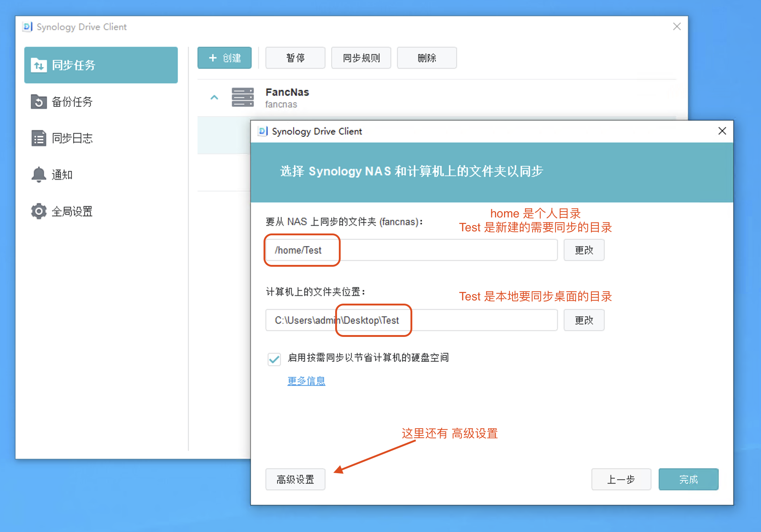Screen dimensions: 761x532
Task: Open the 同步任务 sidebar item
Action: click(101, 65)
